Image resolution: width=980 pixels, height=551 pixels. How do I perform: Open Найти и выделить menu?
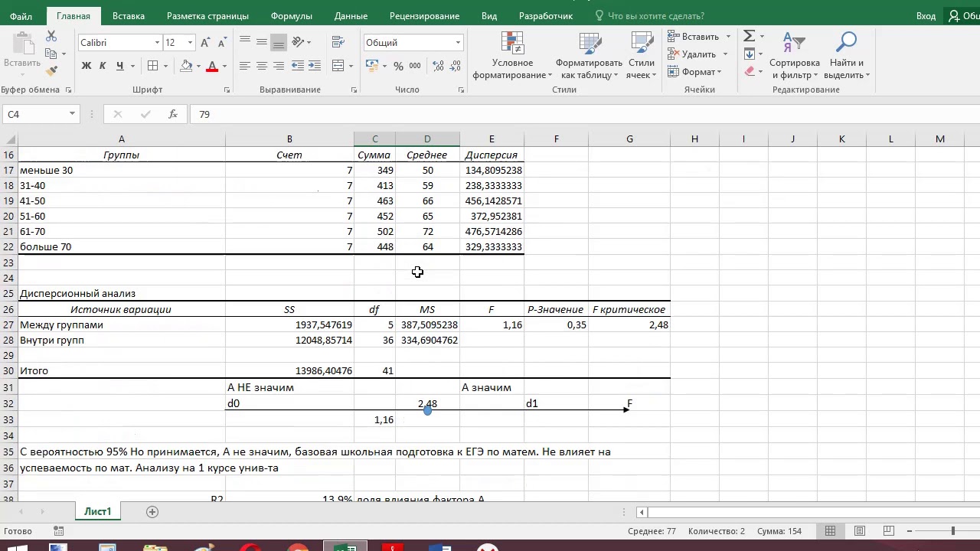[x=846, y=56]
